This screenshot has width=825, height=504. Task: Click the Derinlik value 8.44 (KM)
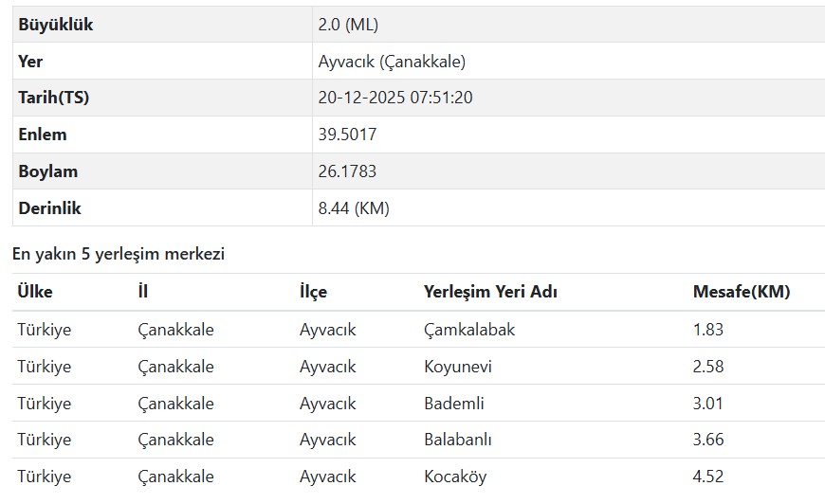(354, 207)
